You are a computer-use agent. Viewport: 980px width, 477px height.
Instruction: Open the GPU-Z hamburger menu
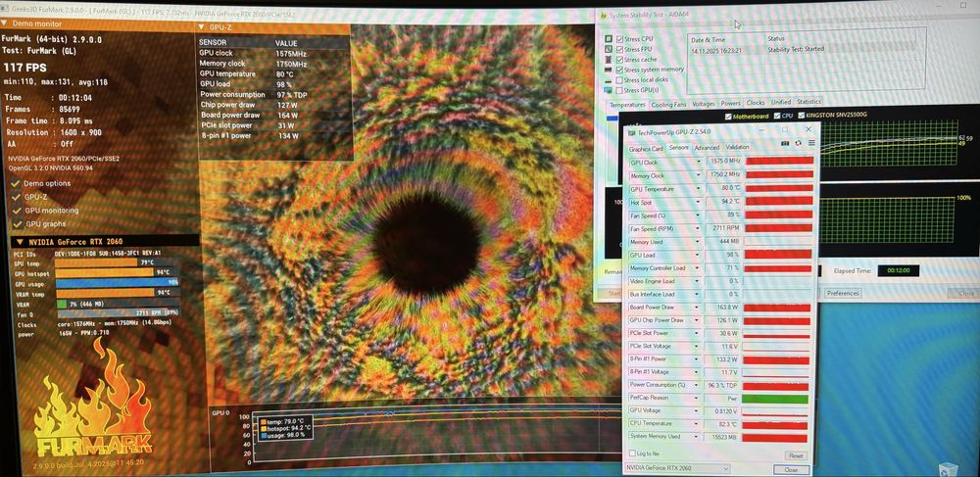(x=811, y=143)
